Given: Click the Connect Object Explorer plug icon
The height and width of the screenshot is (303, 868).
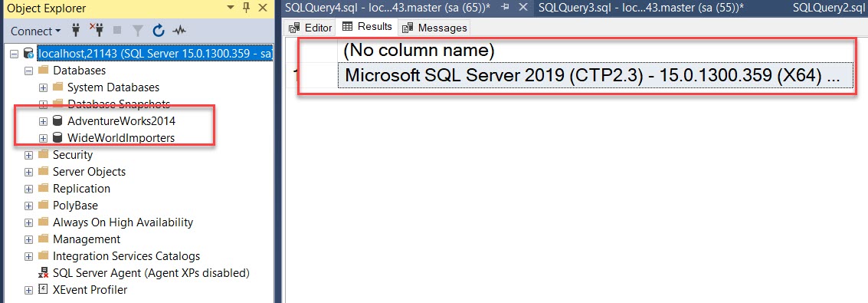Looking at the screenshot, I should coord(77,31).
